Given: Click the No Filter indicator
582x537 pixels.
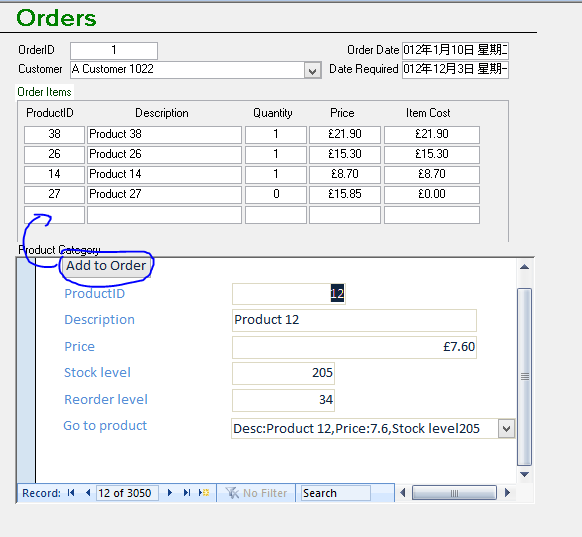Looking at the screenshot, I should [x=256, y=493].
